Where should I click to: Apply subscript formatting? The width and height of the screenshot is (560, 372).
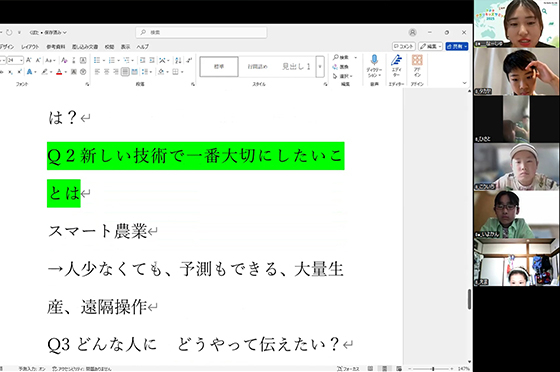coord(10,72)
